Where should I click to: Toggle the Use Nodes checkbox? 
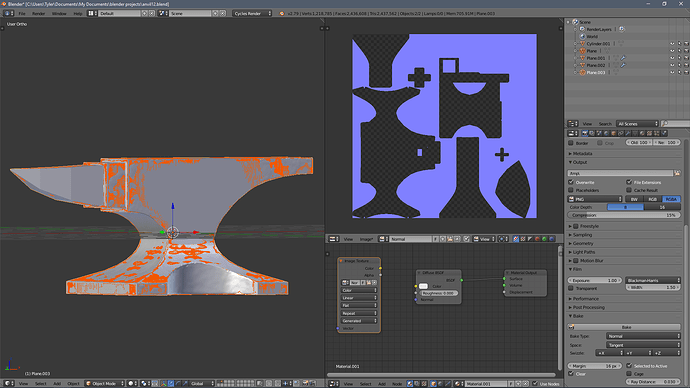tap(536, 384)
